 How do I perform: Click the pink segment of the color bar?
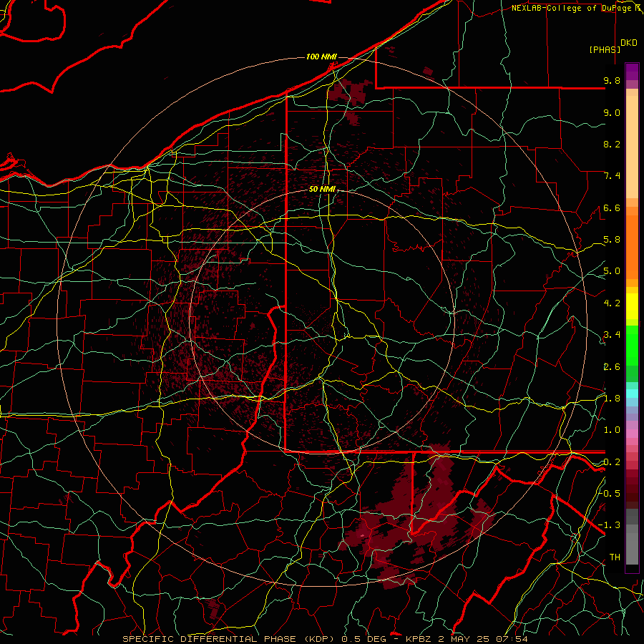click(x=632, y=434)
